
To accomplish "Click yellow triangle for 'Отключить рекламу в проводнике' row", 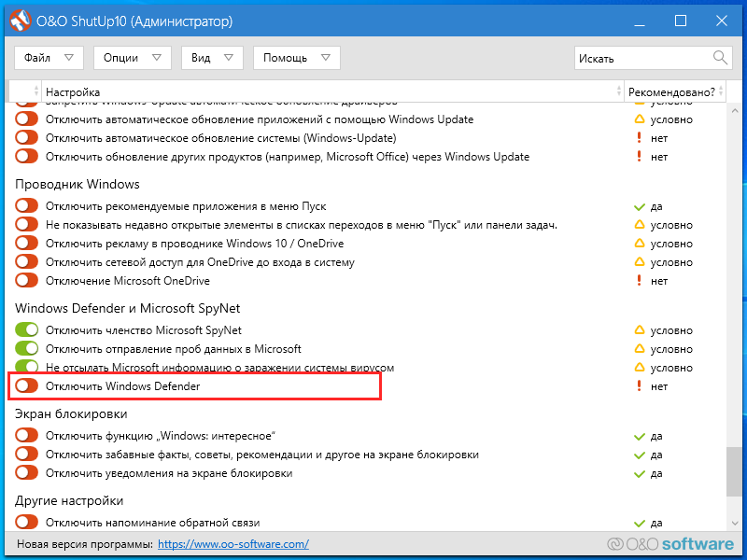I will (x=640, y=244).
